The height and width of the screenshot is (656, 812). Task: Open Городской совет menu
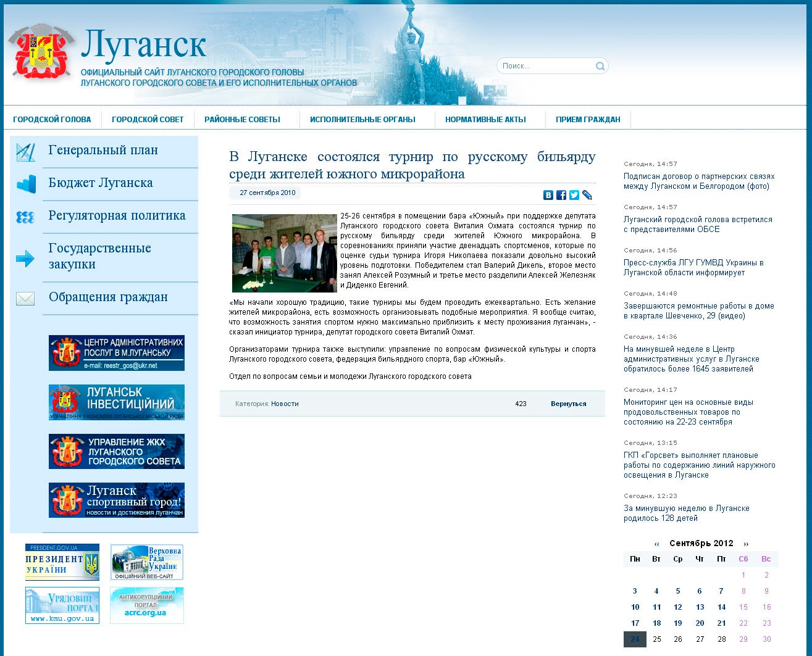click(x=148, y=120)
